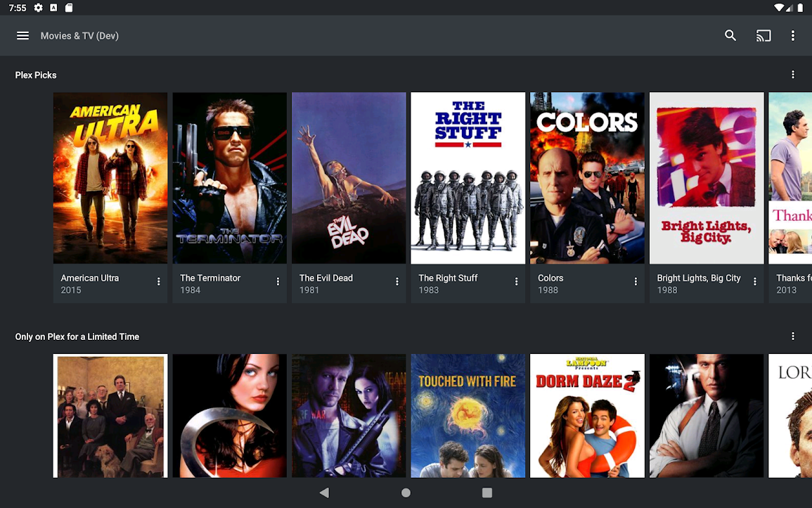
Task: Open the group portrait with dog poster
Action: coord(110,416)
